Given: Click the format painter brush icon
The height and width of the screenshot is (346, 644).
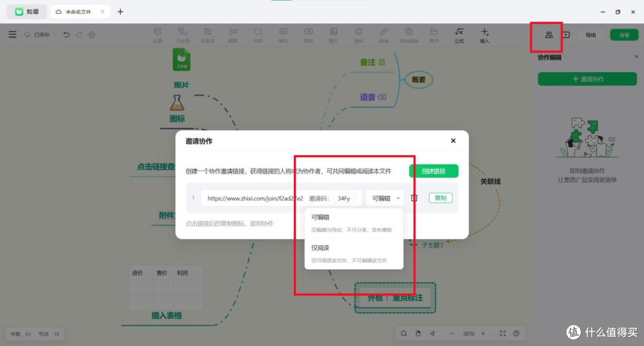Looking at the screenshot, I should pyautogui.click(x=92, y=35).
